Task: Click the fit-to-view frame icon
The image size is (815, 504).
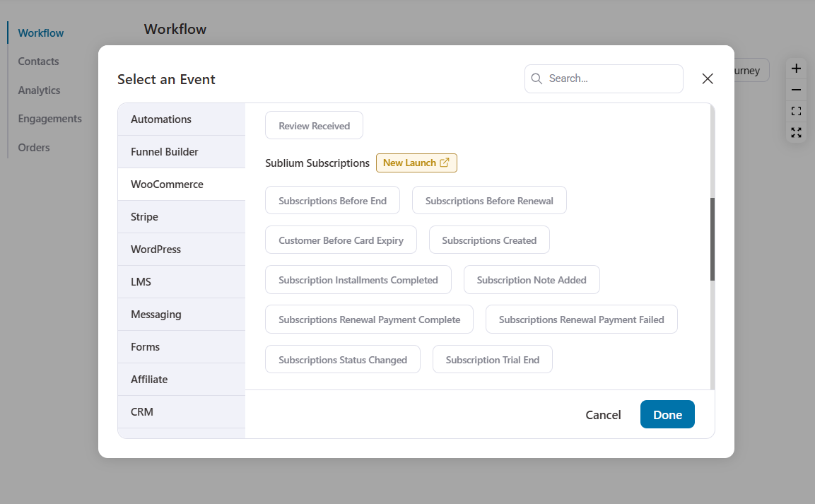Action: pos(796,111)
